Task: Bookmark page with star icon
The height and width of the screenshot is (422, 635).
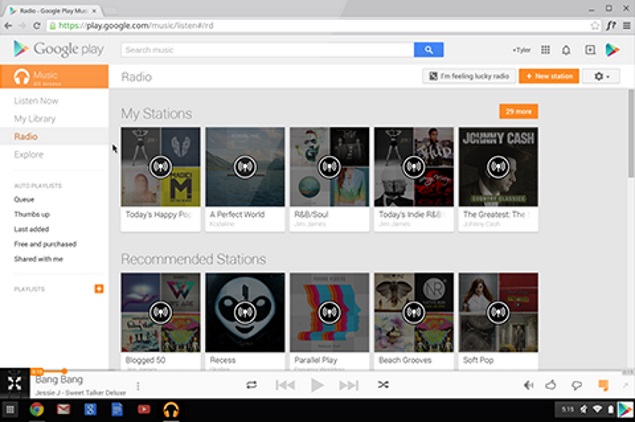Action: pyautogui.click(x=595, y=26)
